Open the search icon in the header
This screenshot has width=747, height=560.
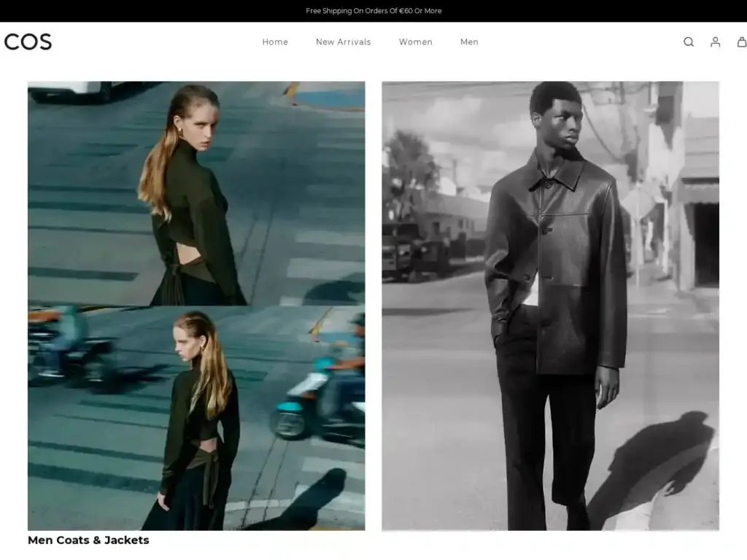tap(688, 42)
